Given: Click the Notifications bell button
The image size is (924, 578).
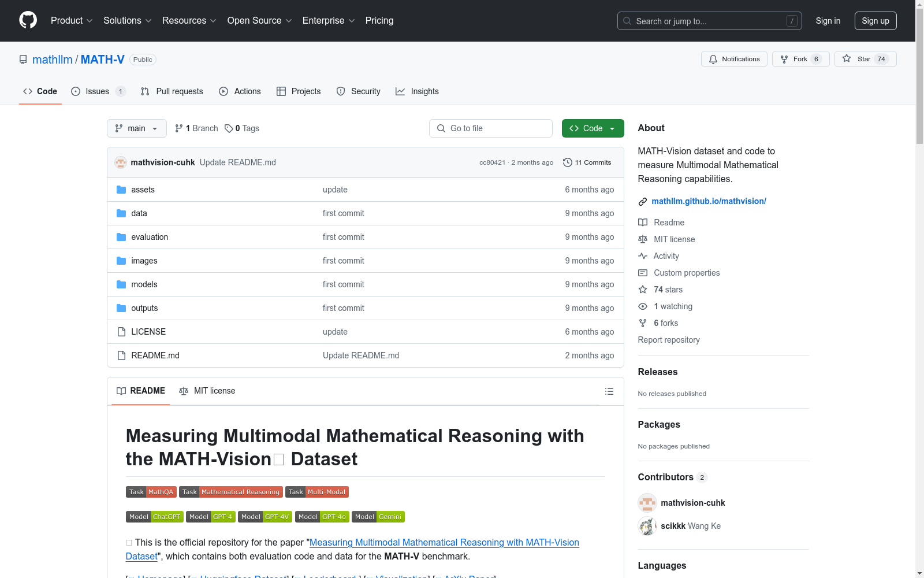Looking at the screenshot, I should [x=734, y=59].
